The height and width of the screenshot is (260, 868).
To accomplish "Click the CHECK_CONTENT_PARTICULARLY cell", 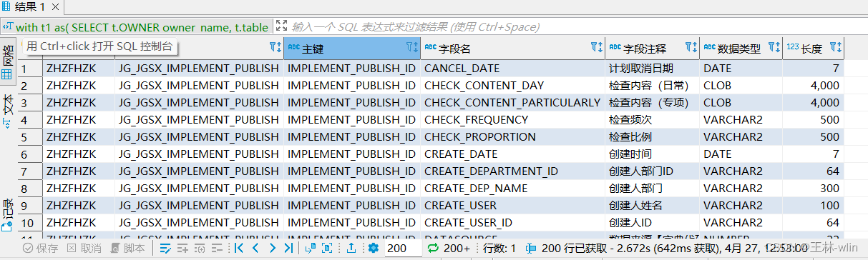I will pyautogui.click(x=512, y=103).
